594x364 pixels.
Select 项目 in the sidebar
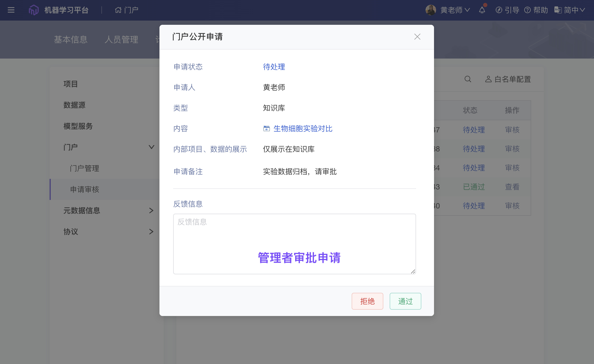70,84
